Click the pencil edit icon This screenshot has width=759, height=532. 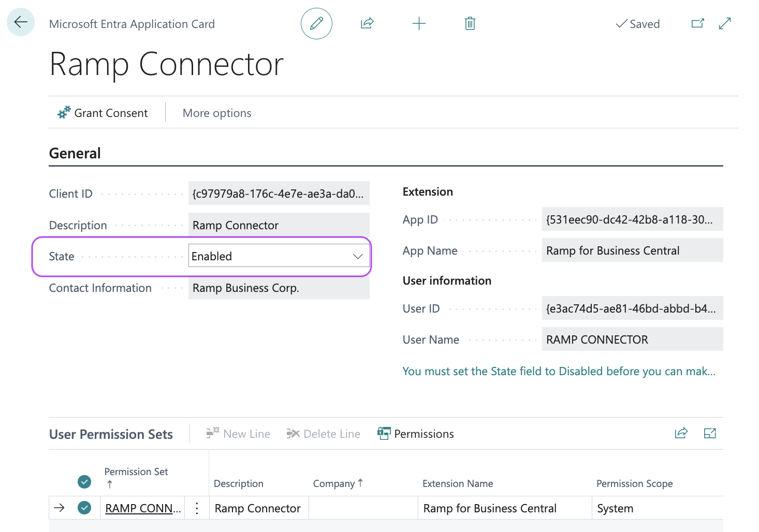(x=316, y=23)
